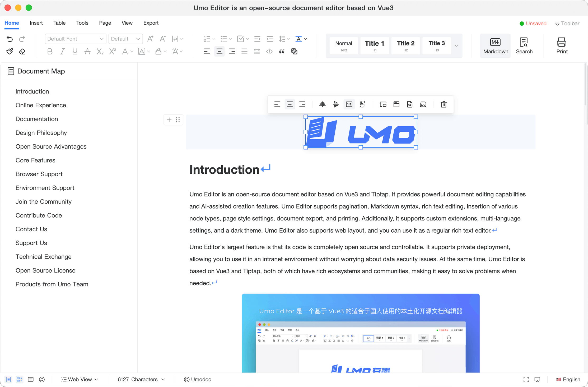Image resolution: width=588 pixels, height=387 pixels.
Task: Toggle italic formatting
Action: coord(62,51)
